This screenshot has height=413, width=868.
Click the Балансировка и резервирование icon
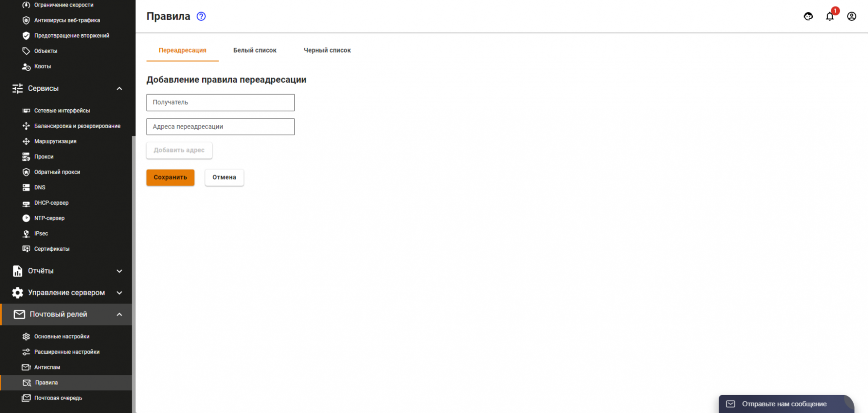click(x=26, y=126)
